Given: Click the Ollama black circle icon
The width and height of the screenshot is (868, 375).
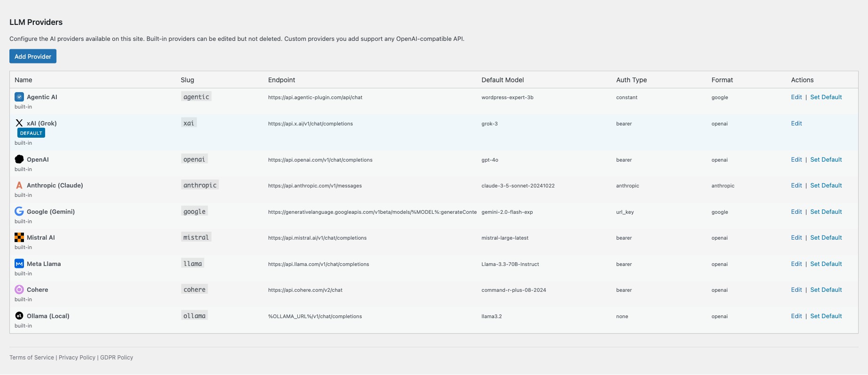Looking at the screenshot, I should [x=19, y=316].
